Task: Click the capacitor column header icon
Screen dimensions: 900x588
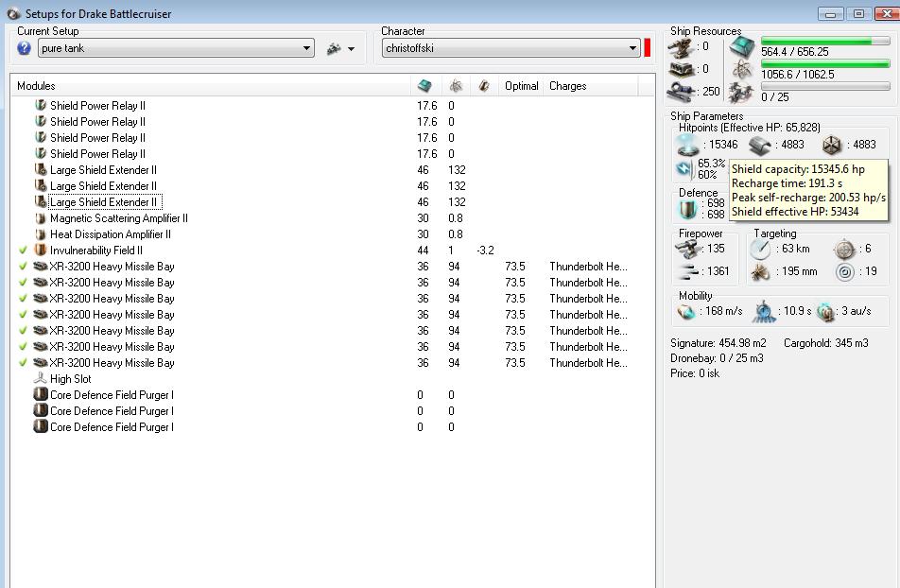Action: 484,86
